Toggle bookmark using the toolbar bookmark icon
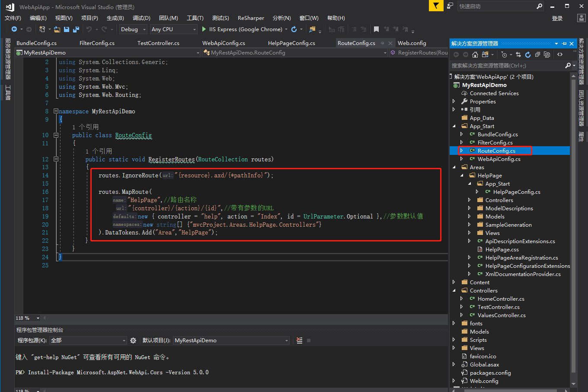The height and width of the screenshot is (392, 588). (x=376, y=29)
